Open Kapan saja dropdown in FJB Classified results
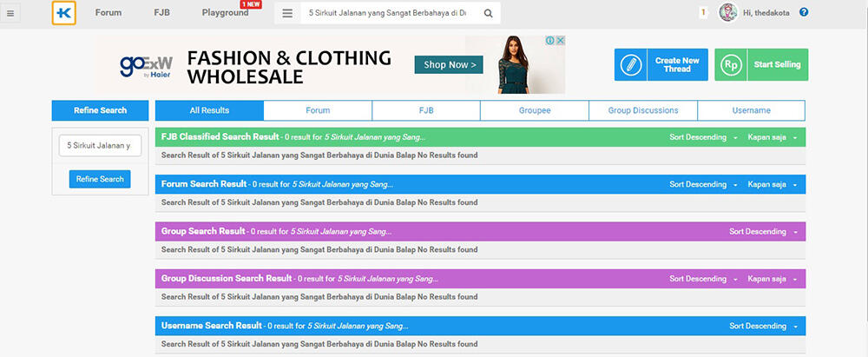Screen dimensions: 868x357 (773, 137)
